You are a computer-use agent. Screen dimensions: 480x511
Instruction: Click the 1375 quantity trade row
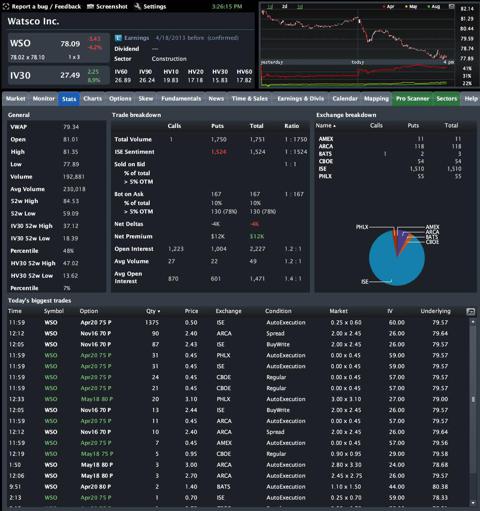pyautogui.click(x=238, y=323)
